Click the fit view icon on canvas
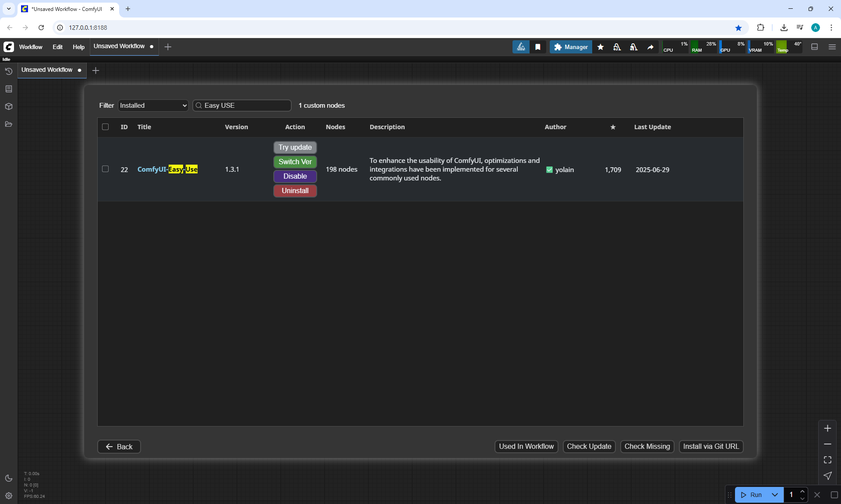Screen dimensions: 841x504 [x=827, y=460]
